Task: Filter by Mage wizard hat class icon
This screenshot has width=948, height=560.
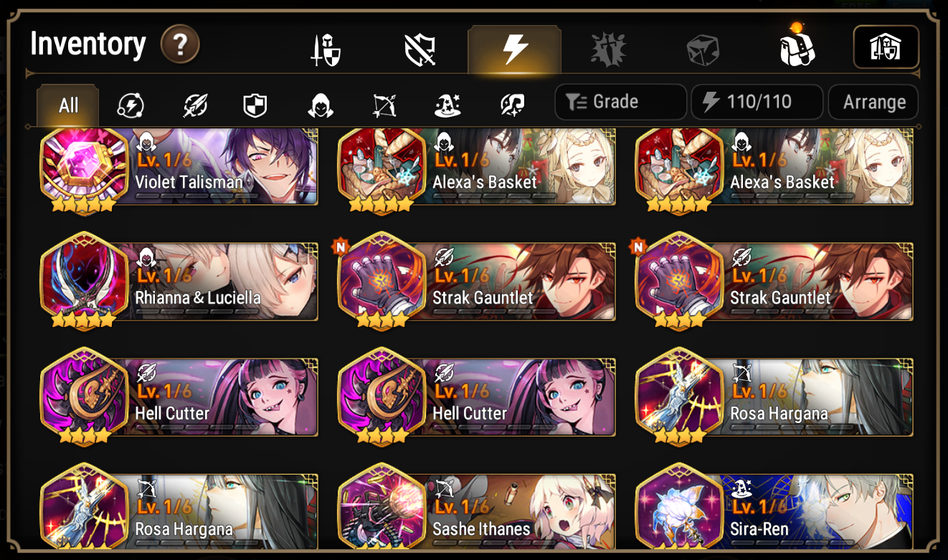Action: pos(447,106)
